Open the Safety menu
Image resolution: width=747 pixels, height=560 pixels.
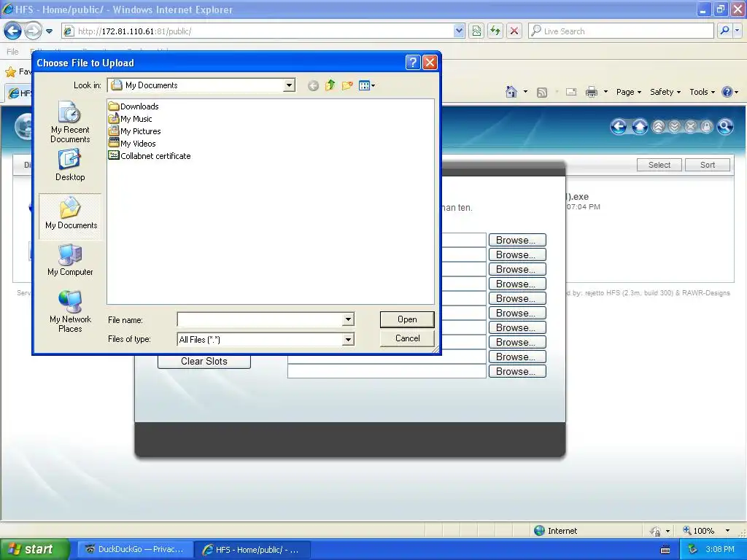(665, 92)
